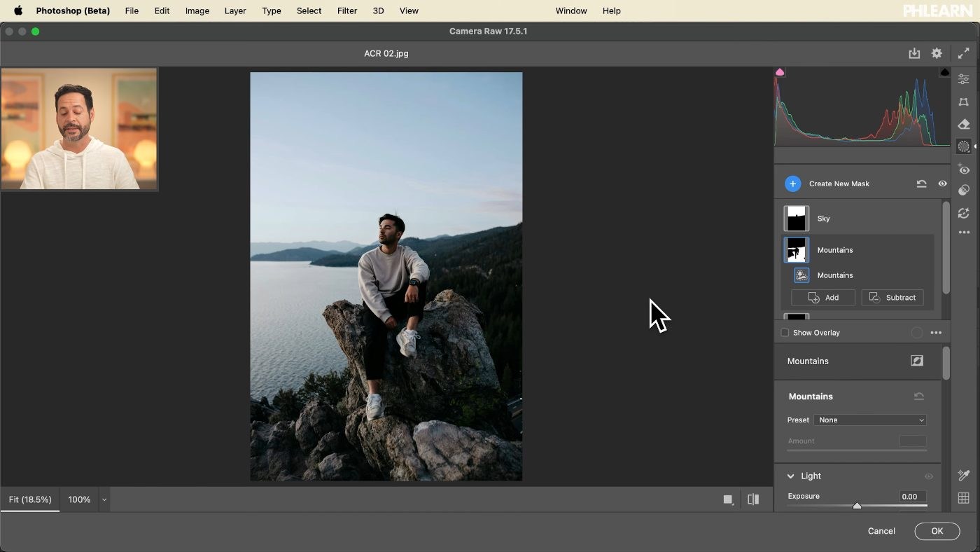Toggle the Light section visibility eye
Image resolution: width=980 pixels, height=552 pixels.
929,476
